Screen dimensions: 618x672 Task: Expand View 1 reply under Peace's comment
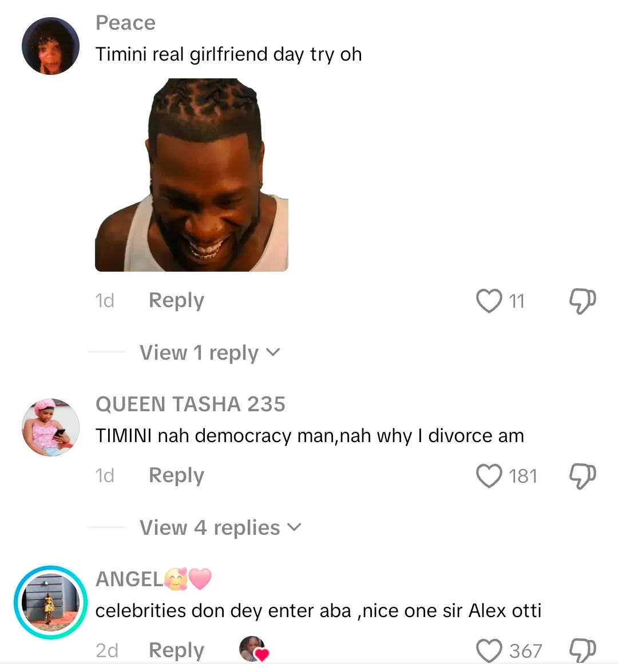click(209, 353)
